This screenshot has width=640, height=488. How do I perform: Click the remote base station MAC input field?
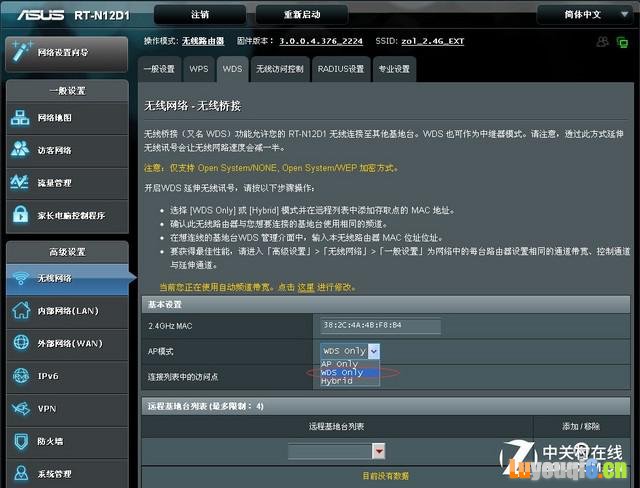point(330,451)
